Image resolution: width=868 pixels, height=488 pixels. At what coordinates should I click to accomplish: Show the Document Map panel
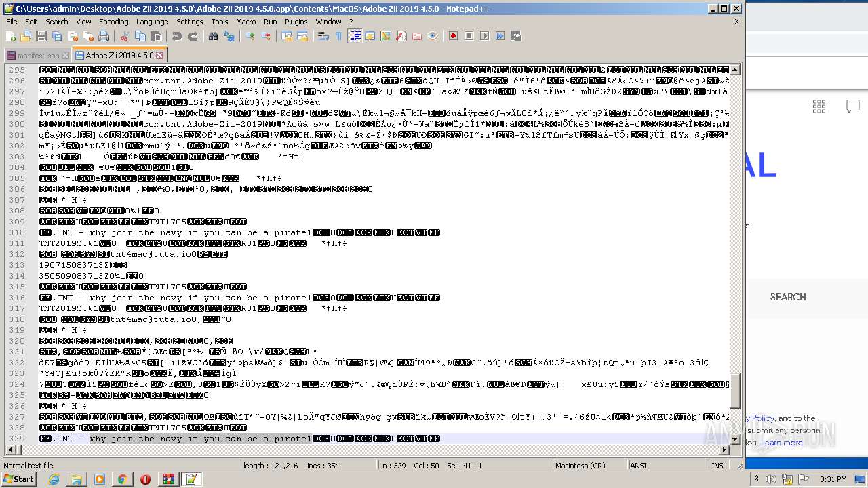click(386, 36)
